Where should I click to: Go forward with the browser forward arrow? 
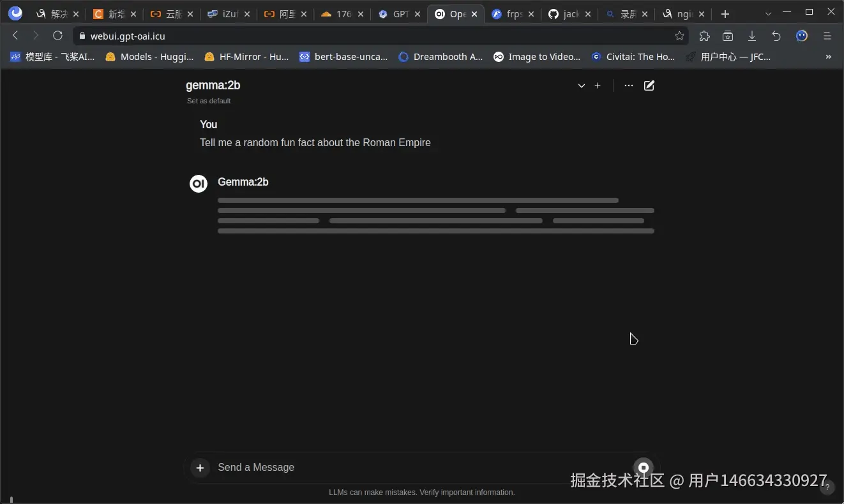36,36
